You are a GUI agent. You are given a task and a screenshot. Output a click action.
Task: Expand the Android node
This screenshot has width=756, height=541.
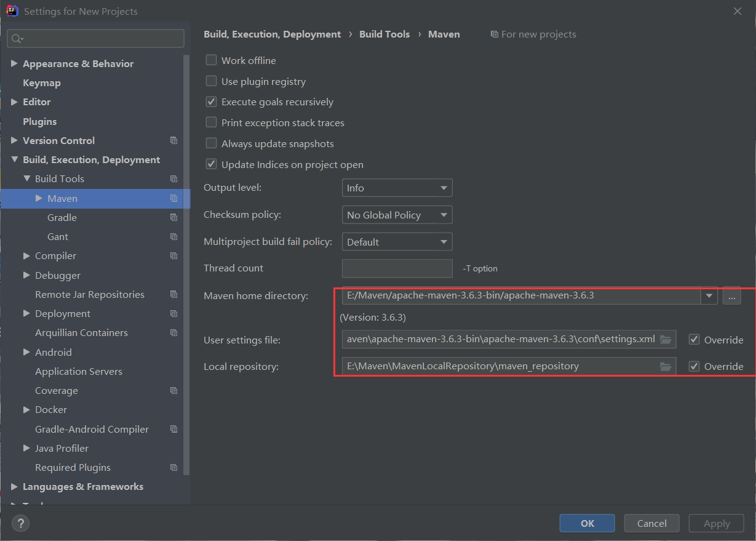point(26,352)
